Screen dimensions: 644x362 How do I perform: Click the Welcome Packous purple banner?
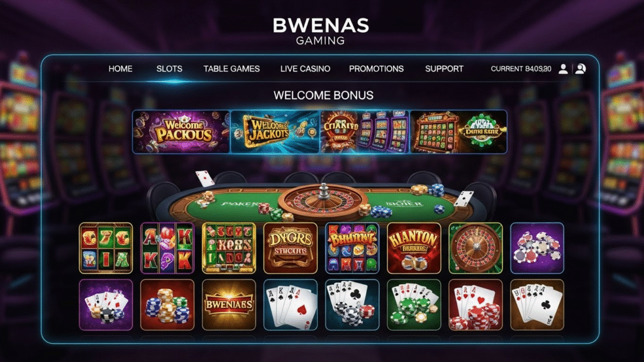pyautogui.click(x=181, y=132)
